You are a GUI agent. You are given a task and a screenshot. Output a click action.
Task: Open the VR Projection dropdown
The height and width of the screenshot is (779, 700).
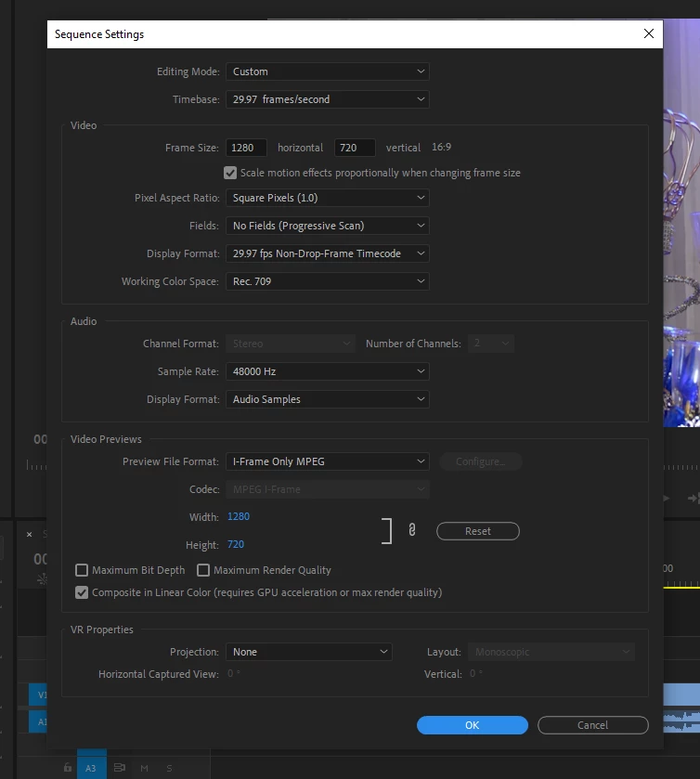tap(309, 652)
